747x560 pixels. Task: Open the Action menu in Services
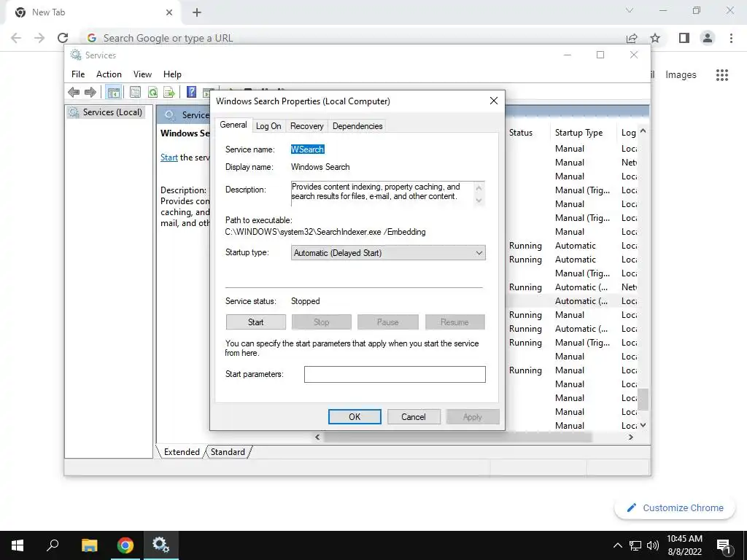[109, 74]
